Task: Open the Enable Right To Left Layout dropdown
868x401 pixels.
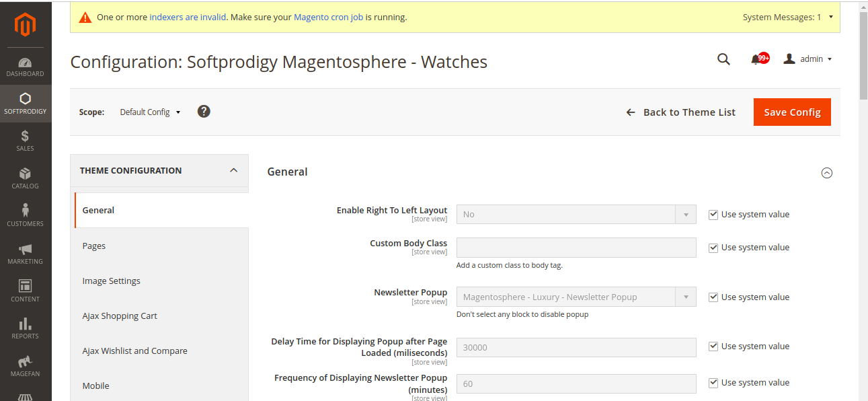Action: [576, 215]
